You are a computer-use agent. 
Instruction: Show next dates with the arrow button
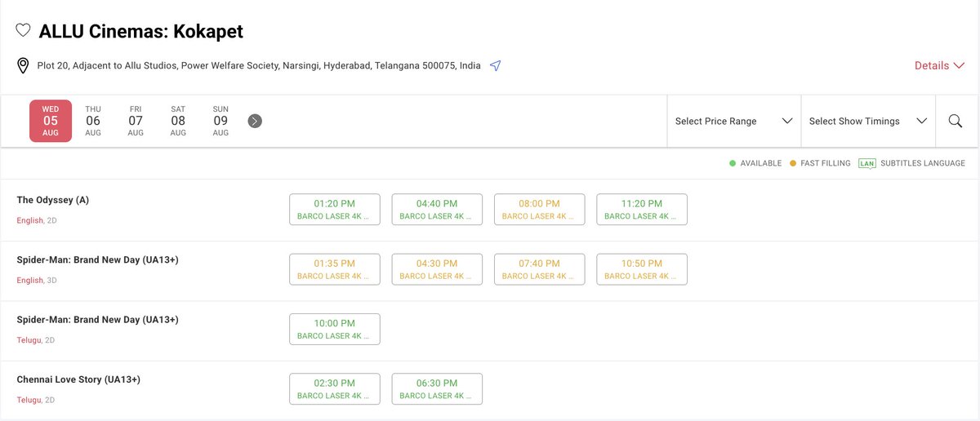(255, 121)
